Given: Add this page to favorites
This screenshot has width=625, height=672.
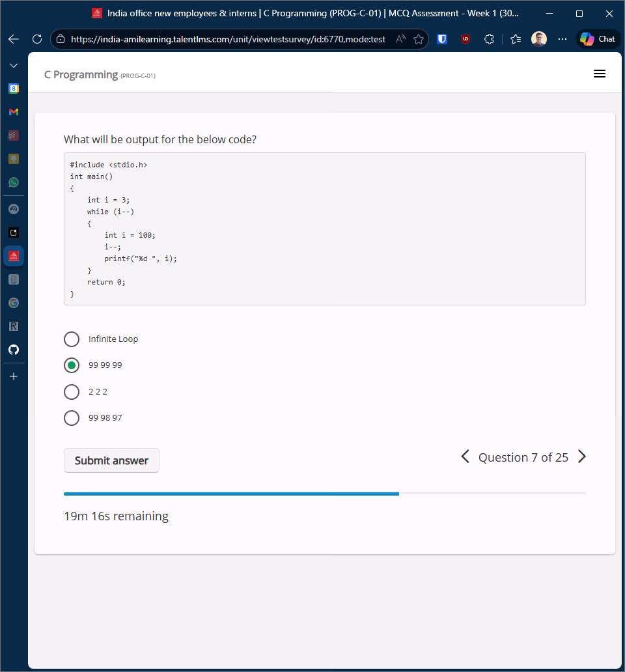Looking at the screenshot, I should (419, 39).
